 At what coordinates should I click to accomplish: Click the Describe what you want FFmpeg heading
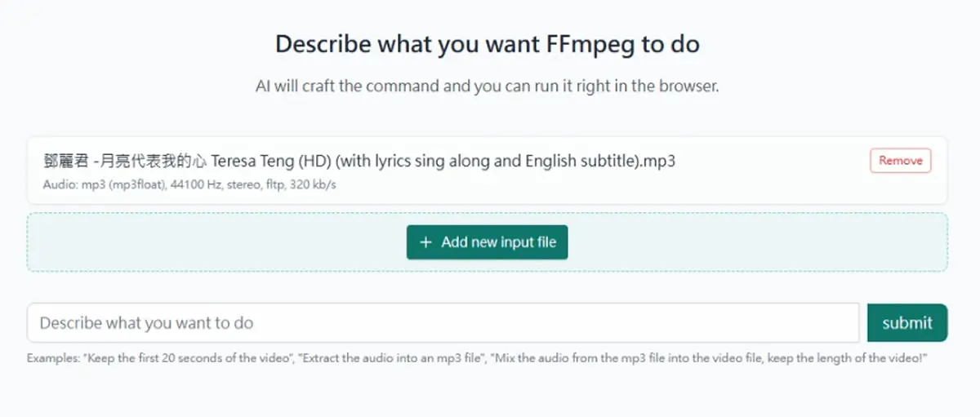click(488, 43)
